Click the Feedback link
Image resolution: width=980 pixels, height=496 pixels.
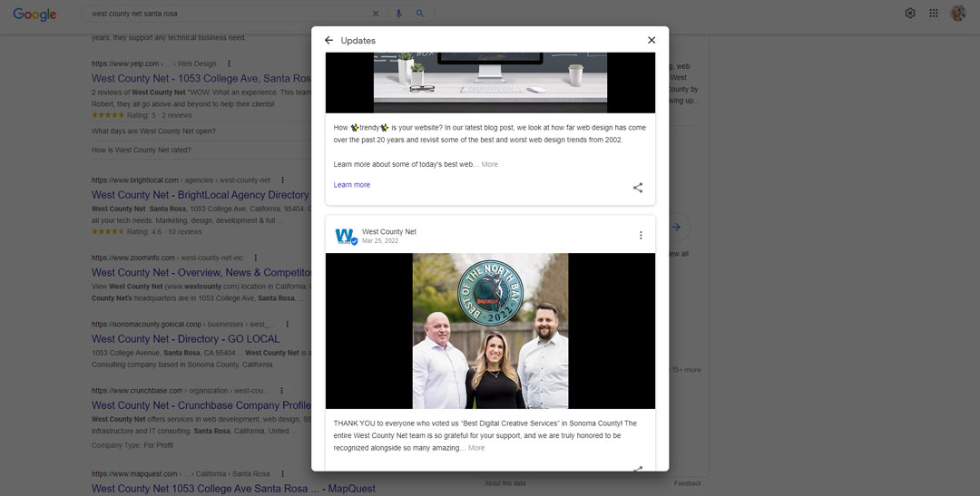(688, 483)
